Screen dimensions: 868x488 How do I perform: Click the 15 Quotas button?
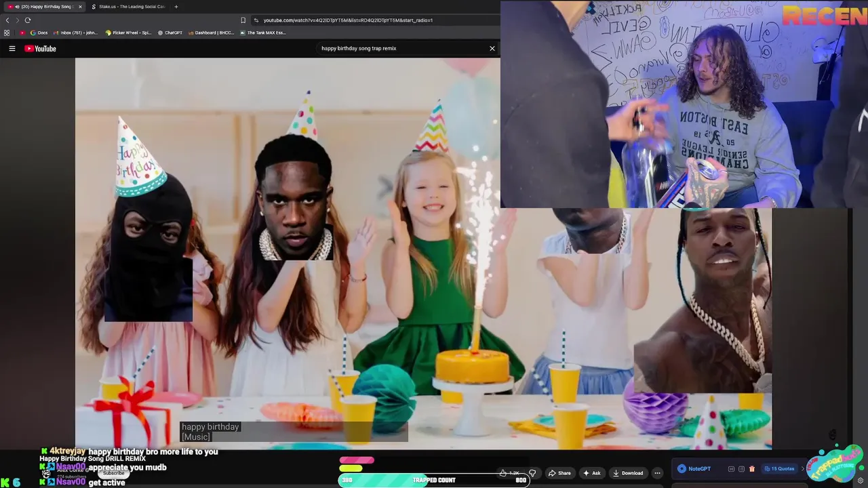[778, 469]
